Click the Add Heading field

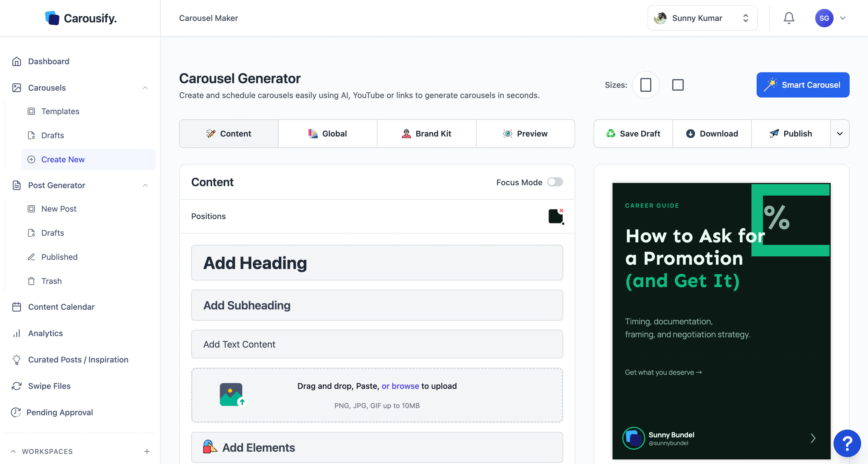pyautogui.click(x=377, y=263)
